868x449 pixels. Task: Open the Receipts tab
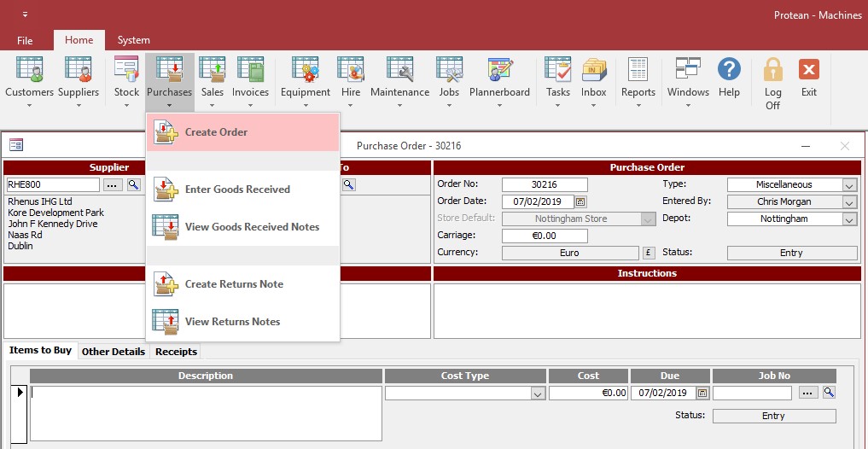[x=176, y=351]
